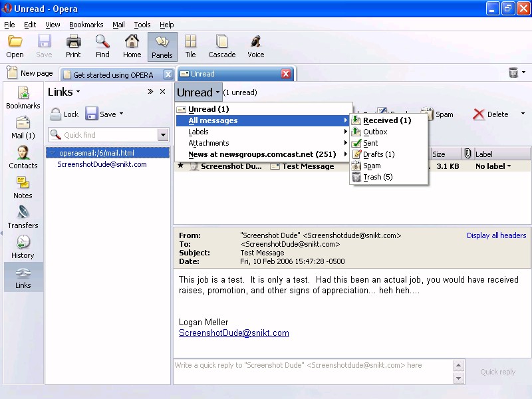Image resolution: width=532 pixels, height=399 pixels.
Task: Select Received (1) from the submenu
Action: [387, 120]
